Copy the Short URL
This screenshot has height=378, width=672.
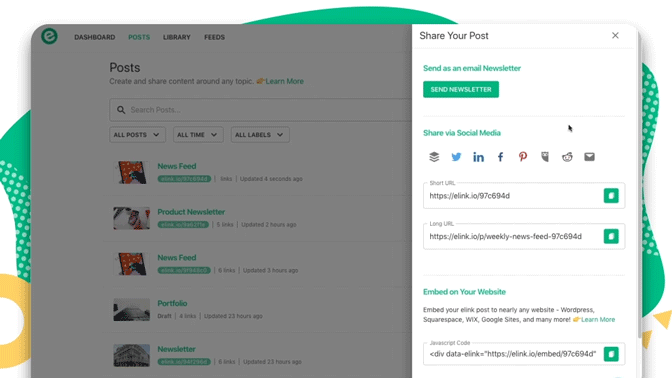point(611,195)
